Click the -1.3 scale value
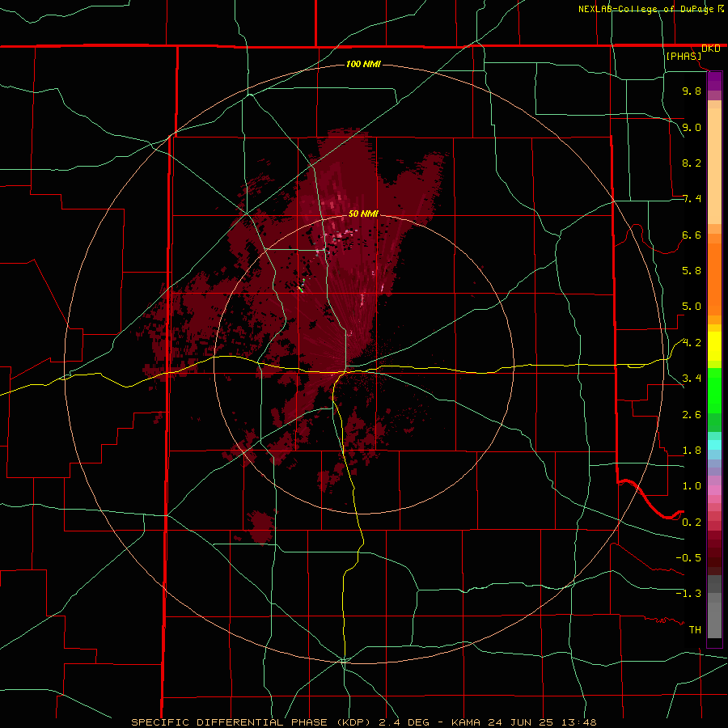 pos(688,594)
